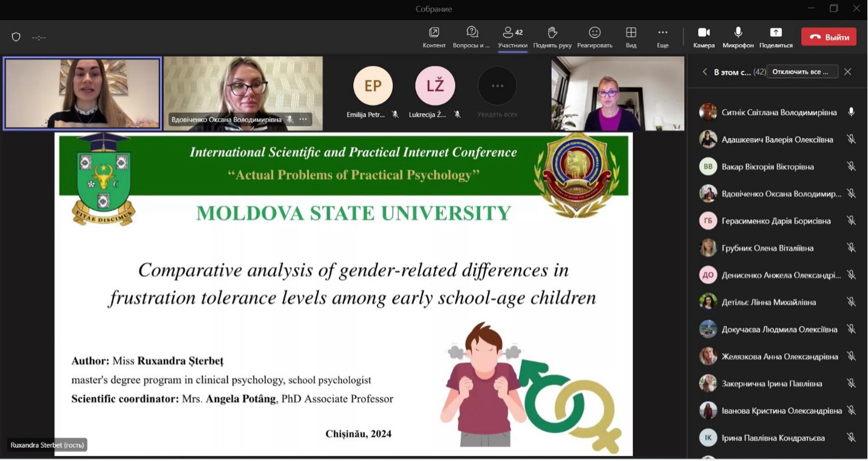The image size is (868, 461).
Task: Click avatar of Детільє Лінна Михайлівна
Action: (x=708, y=302)
